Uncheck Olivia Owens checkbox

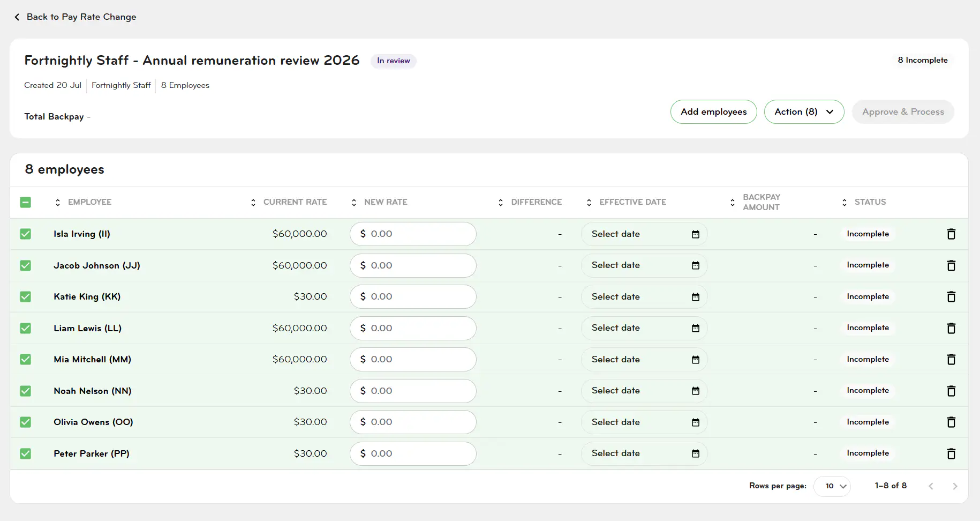coord(25,422)
